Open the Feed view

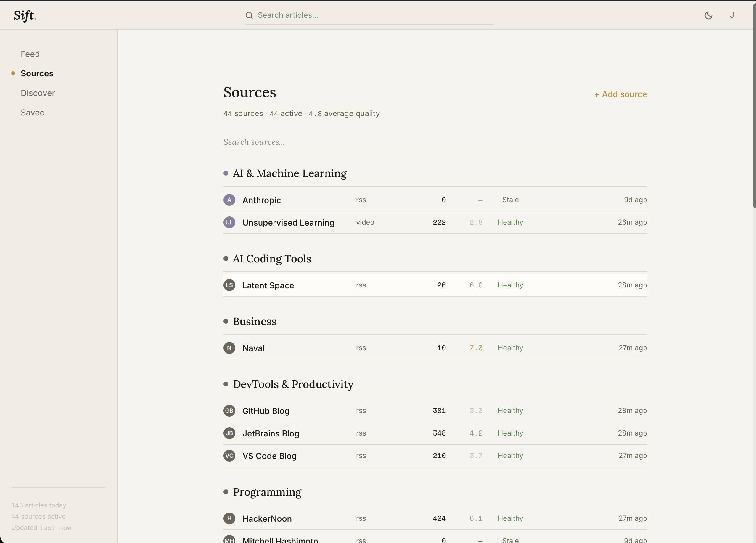[x=30, y=54]
